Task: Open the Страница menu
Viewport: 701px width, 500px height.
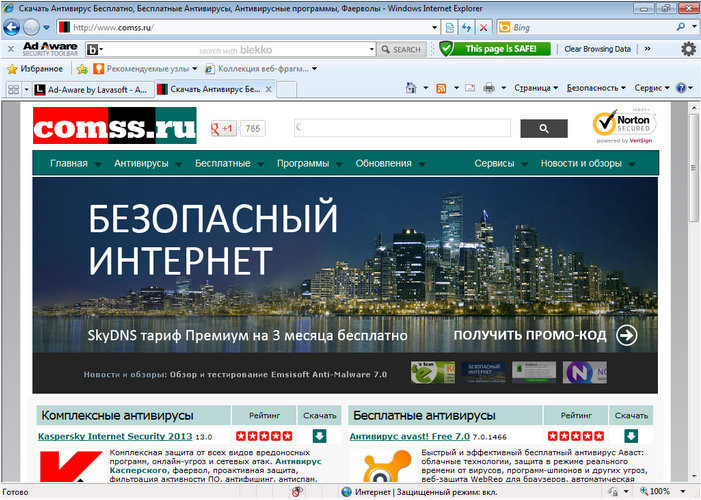Action: tap(536, 88)
